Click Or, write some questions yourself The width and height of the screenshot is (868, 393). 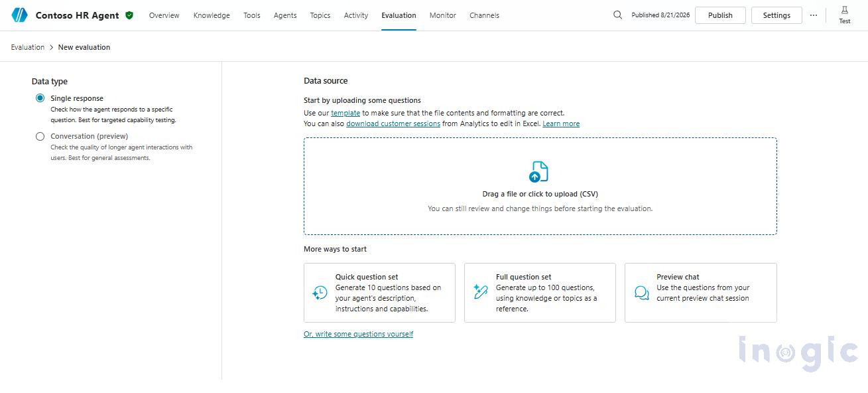point(358,334)
